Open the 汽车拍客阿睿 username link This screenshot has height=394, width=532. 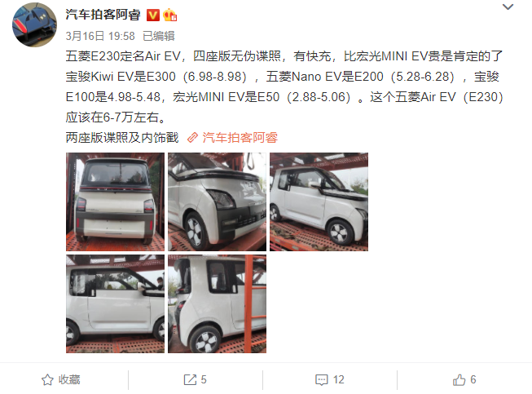pos(103,15)
